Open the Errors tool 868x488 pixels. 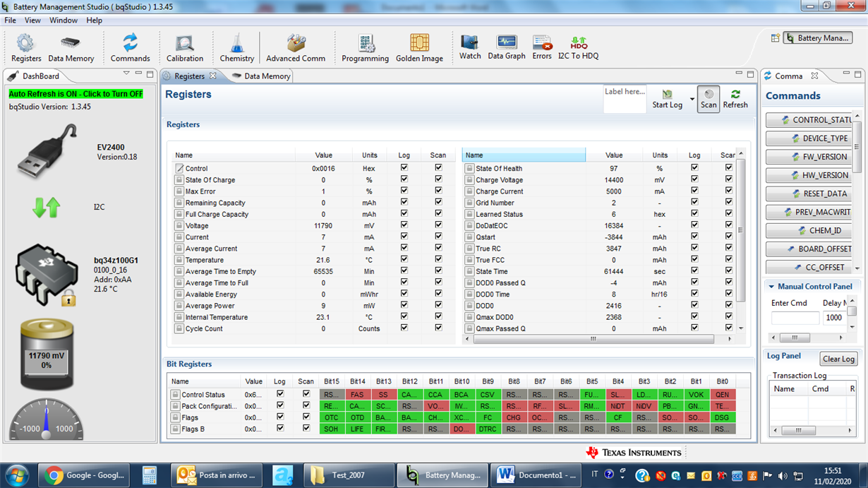[542, 47]
